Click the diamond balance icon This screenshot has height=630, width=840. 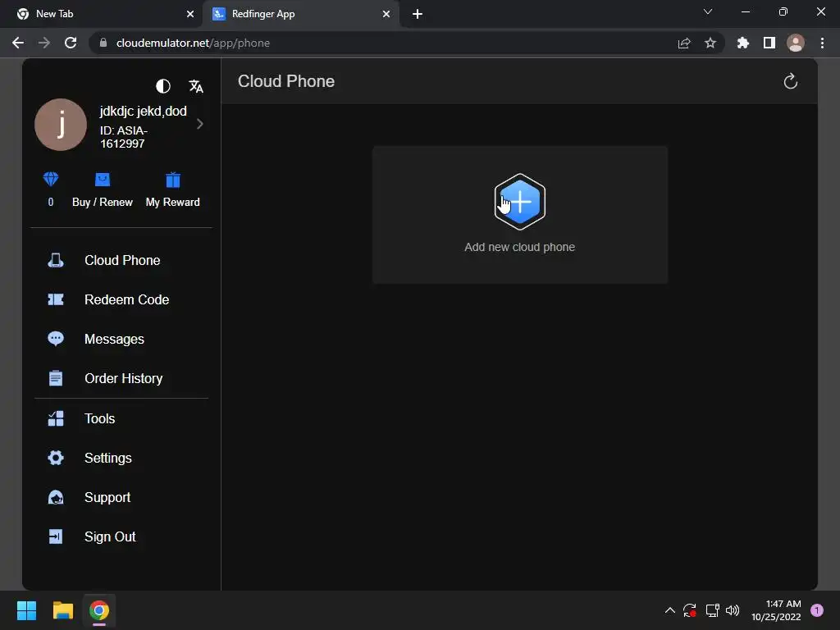pos(51,179)
